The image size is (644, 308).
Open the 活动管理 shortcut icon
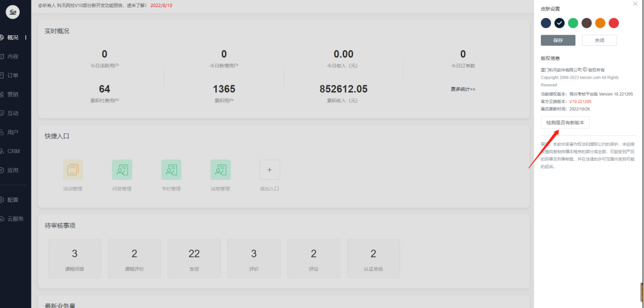coord(73,170)
